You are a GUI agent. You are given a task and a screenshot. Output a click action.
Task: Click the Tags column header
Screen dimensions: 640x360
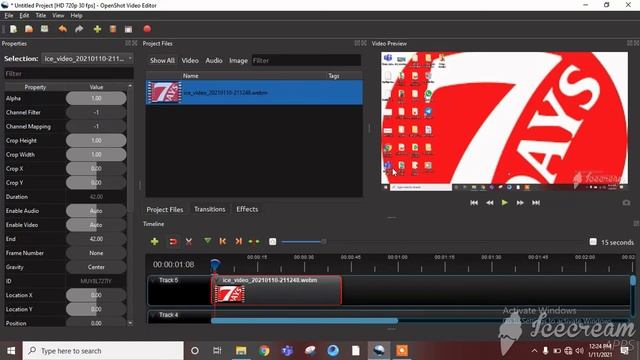click(x=333, y=76)
